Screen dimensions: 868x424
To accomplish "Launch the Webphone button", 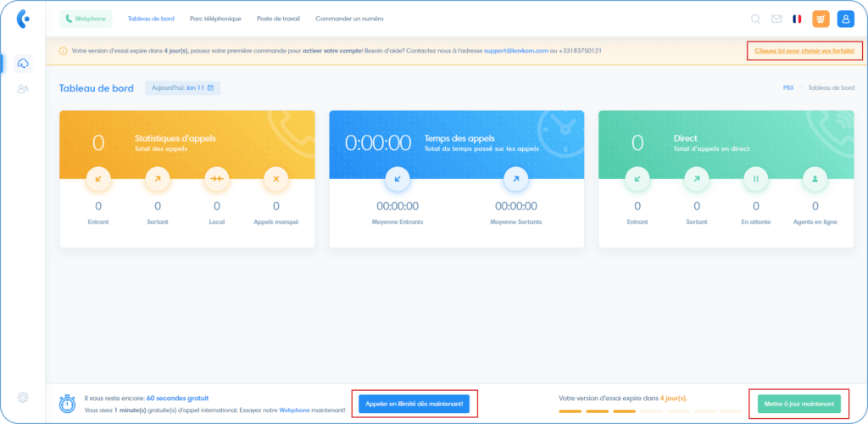I will click(x=86, y=19).
